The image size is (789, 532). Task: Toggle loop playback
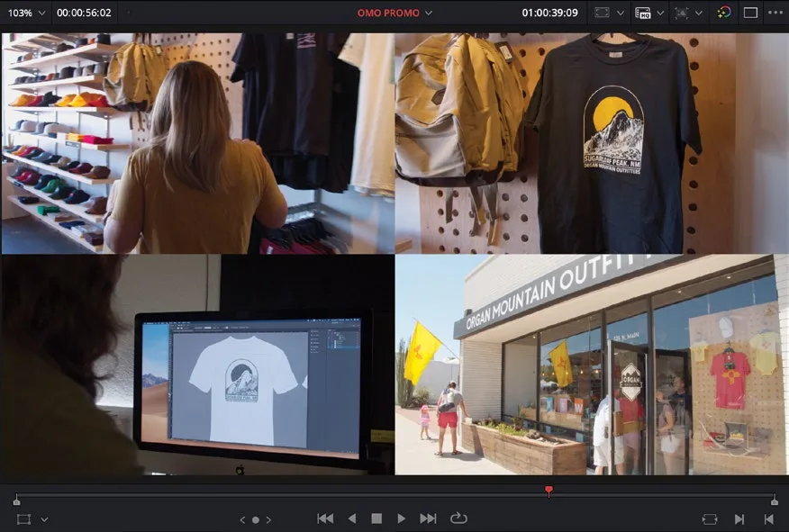point(458,518)
